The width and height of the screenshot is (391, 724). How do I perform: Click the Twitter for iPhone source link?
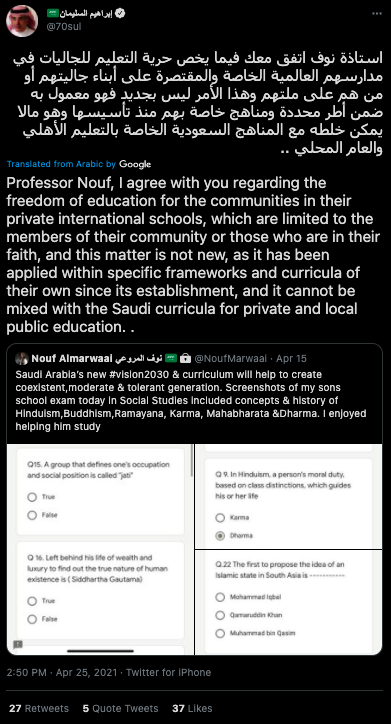168,672
